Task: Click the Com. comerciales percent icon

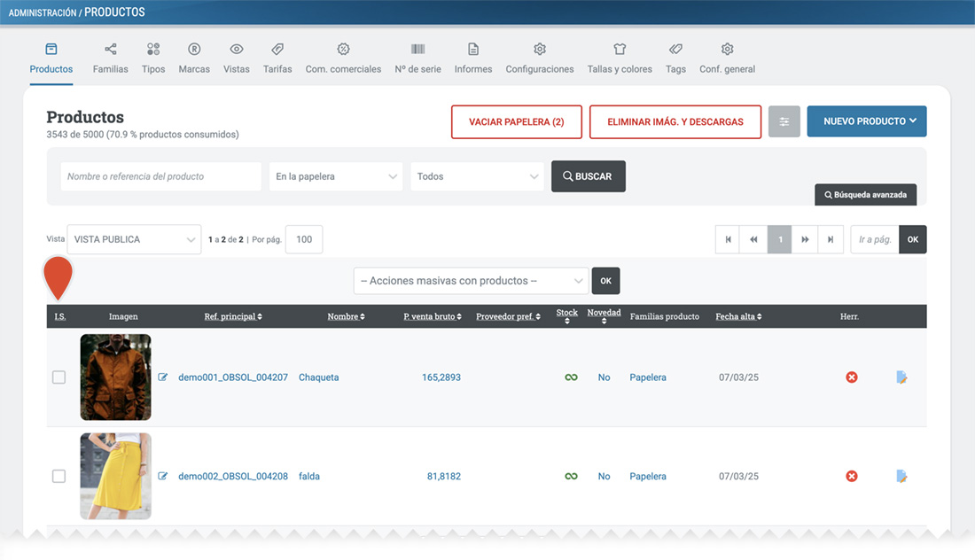Action: click(x=343, y=49)
